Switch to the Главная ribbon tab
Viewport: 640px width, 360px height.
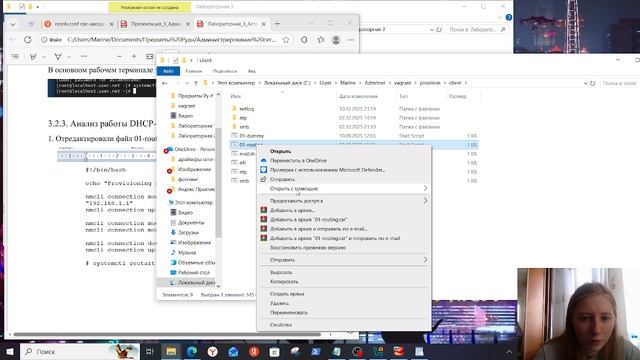[x=193, y=71]
